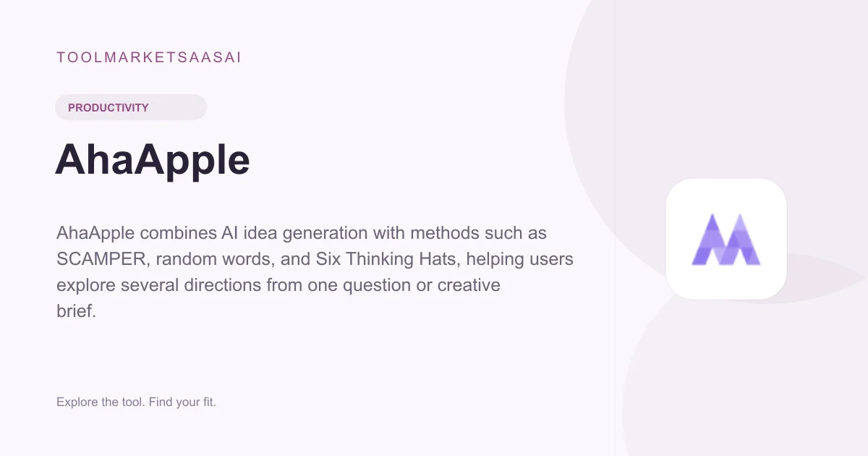Select the large AhaApple heading
The height and width of the screenshot is (456, 868).
(x=153, y=160)
